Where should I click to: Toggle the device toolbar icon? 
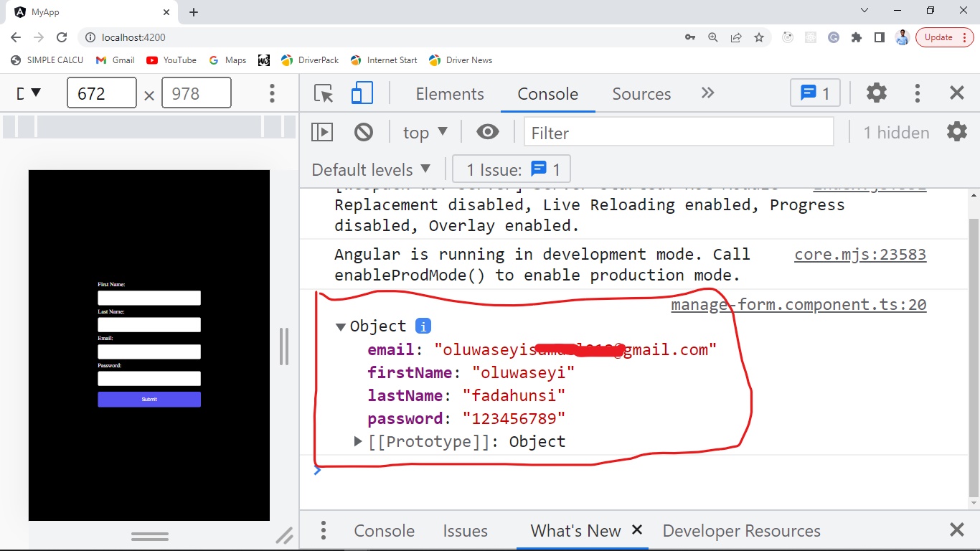point(362,94)
